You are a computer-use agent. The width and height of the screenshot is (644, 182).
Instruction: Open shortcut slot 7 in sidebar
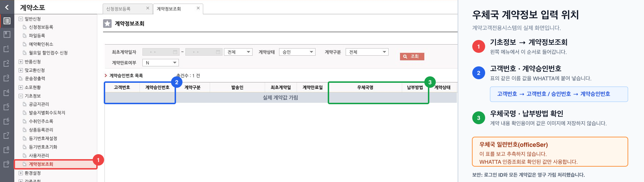point(6,135)
